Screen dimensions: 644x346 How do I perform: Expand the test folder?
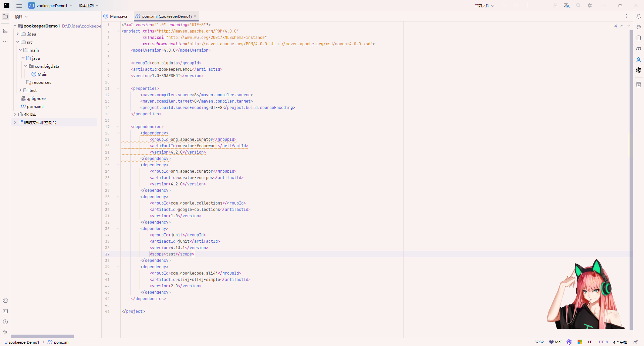(20, 90)
